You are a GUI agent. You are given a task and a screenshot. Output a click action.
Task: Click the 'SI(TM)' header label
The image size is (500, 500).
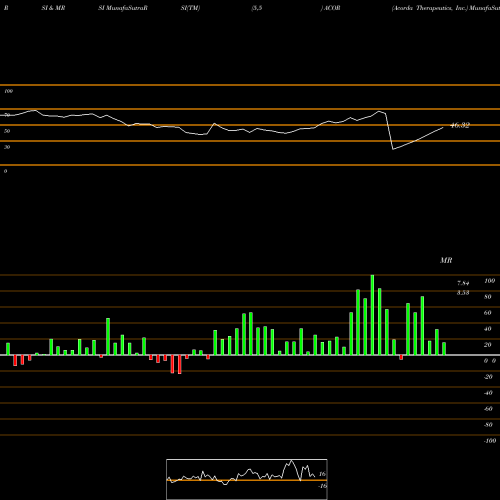coord(190,8)
